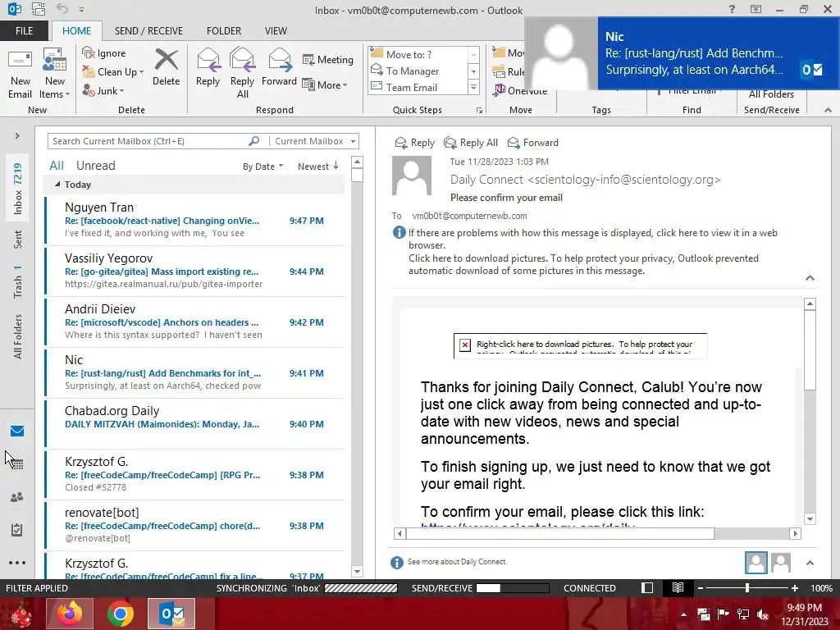Switch to People view
This screenshot has height=630, width=840.
coord(17,497)
